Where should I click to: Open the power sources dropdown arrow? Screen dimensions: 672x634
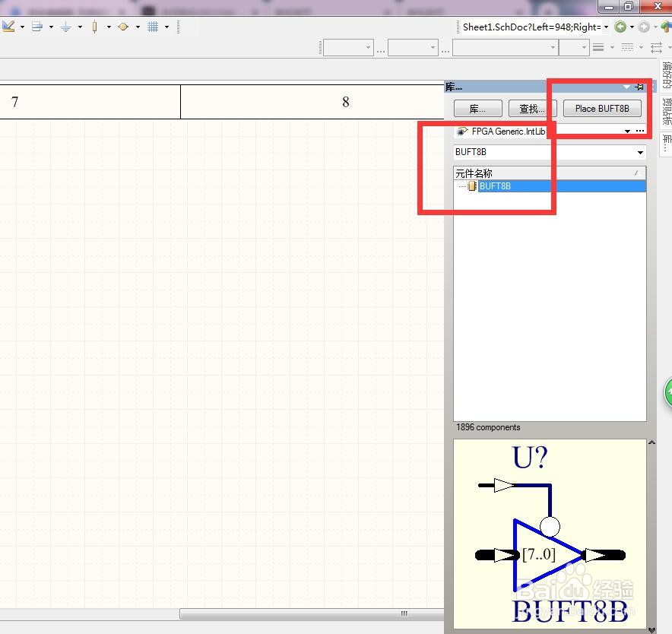[80, 27]
